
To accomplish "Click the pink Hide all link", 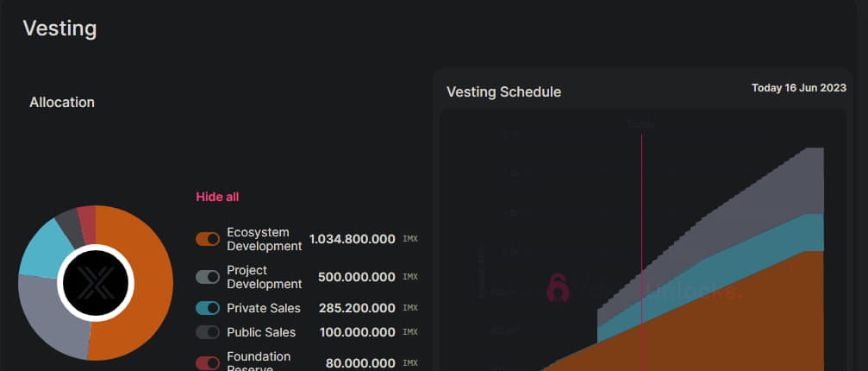I will 217,197.
